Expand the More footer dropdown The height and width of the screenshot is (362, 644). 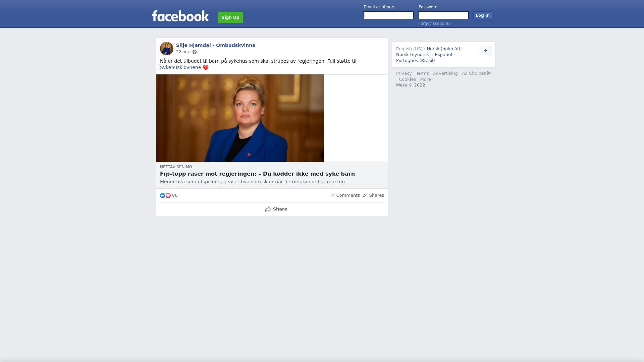pyautogui.click(x=427, y=79)
